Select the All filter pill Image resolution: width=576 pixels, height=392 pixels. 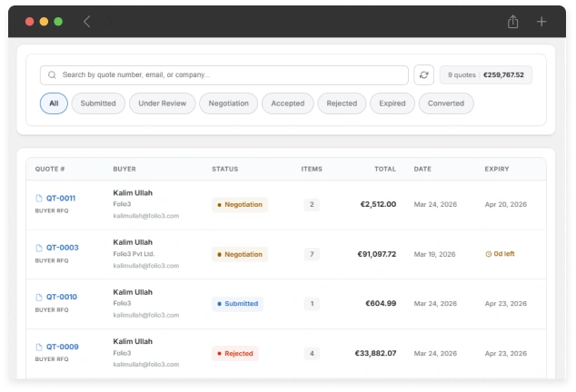click(x=54, y=103)
